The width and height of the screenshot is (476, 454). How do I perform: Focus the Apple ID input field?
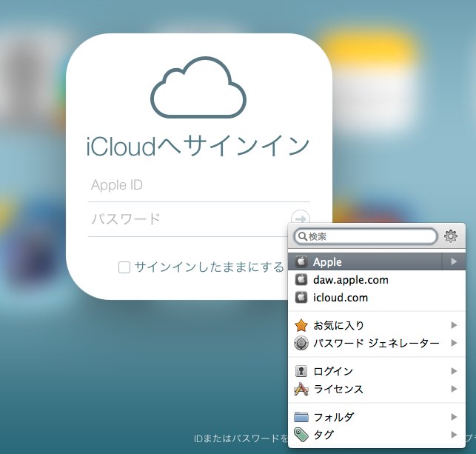[x=199, y=185]
